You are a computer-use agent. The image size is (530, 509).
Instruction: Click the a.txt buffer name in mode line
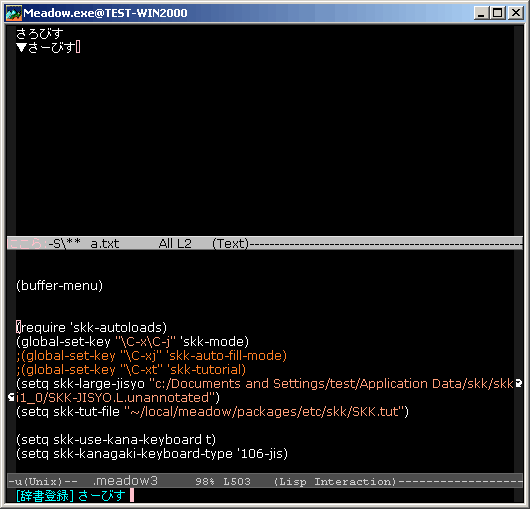click(105, 243)
